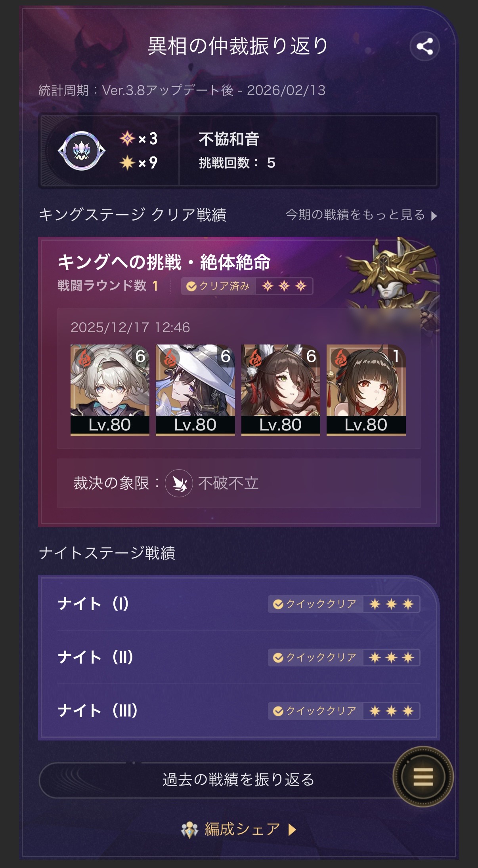
Task: Click 過去の戦績を振り返る button
Action: (x=238, y=779)
